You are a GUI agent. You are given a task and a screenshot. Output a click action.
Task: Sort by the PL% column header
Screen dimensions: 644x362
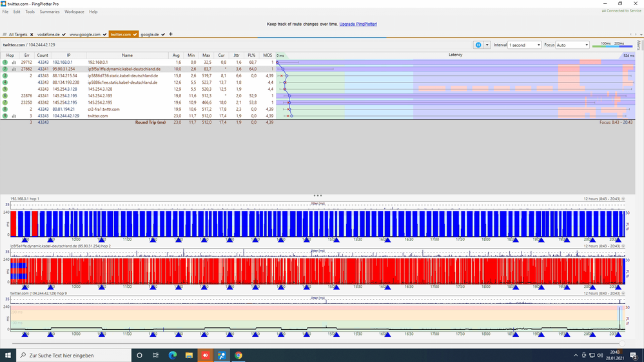tap(251, 55)
